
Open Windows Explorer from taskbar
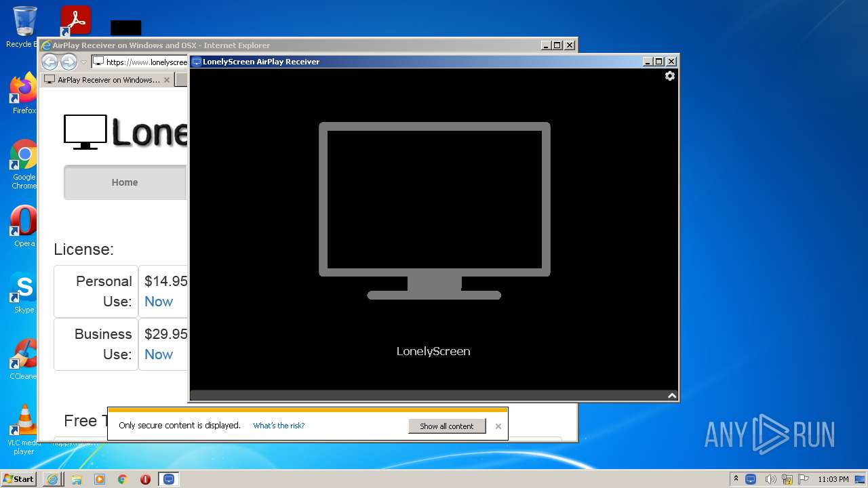coord(77,479)
